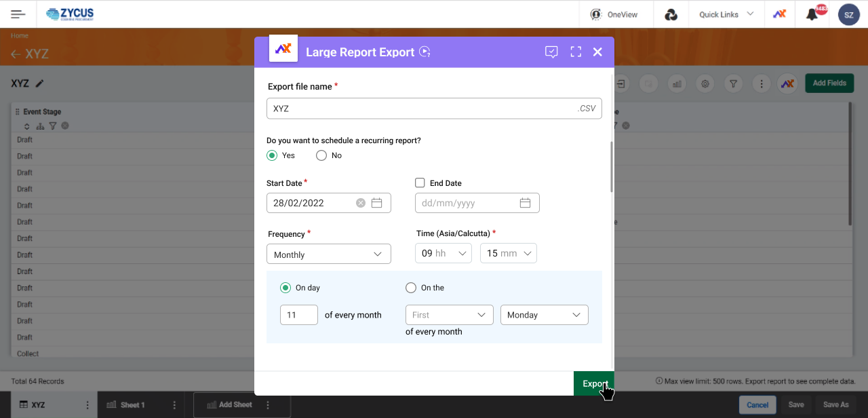
Task: Sort the Event Stage column
Action: click(27, 126)
